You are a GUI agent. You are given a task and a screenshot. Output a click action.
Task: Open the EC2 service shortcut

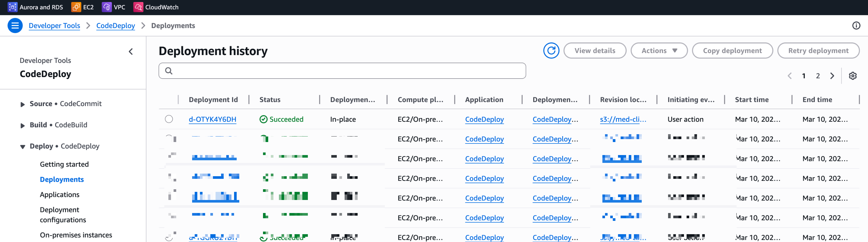click(x=82, y=7)
